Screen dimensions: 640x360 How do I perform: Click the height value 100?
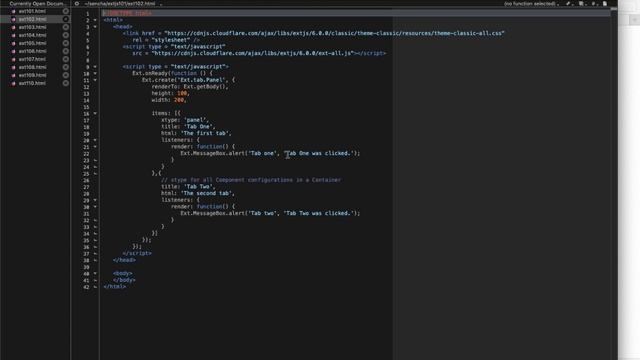pyautogui.click(x=182, y=93)
